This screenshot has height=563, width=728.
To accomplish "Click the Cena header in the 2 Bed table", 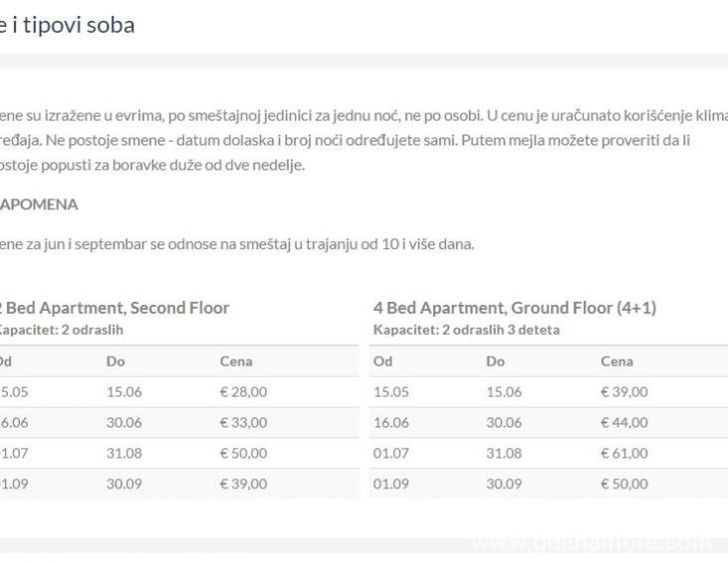I will coord(236,362).
